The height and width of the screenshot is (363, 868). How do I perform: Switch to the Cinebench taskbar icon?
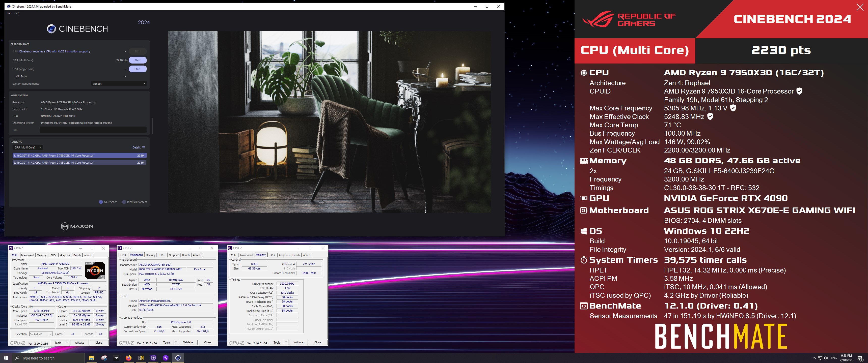pos(178,358)
